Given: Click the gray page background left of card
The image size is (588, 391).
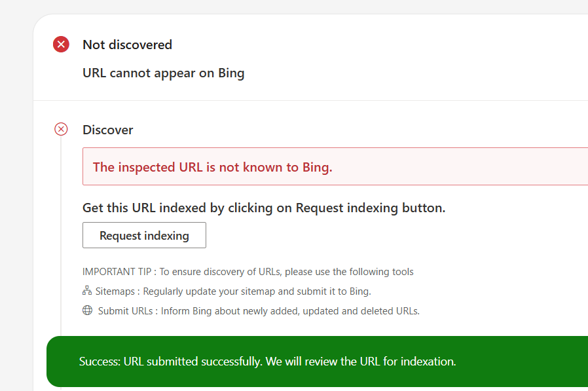Looking at the screenshot, I should [16, 196].
